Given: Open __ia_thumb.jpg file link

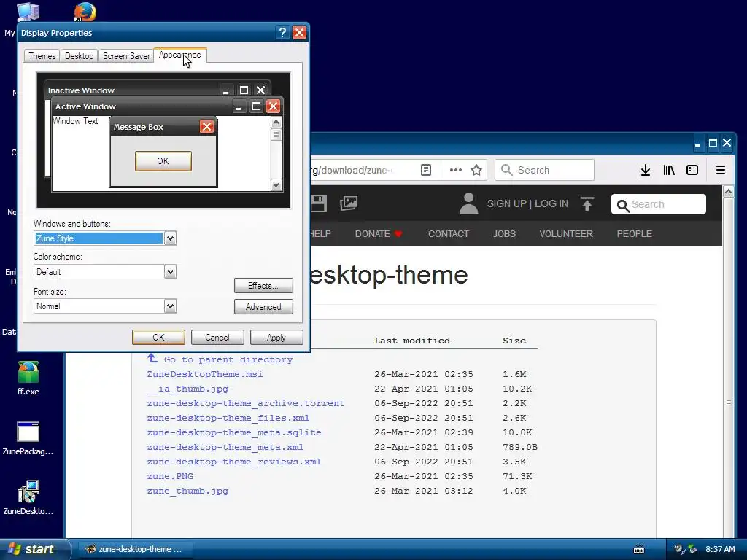Looking at the screenshot, I should pos(187,389).
